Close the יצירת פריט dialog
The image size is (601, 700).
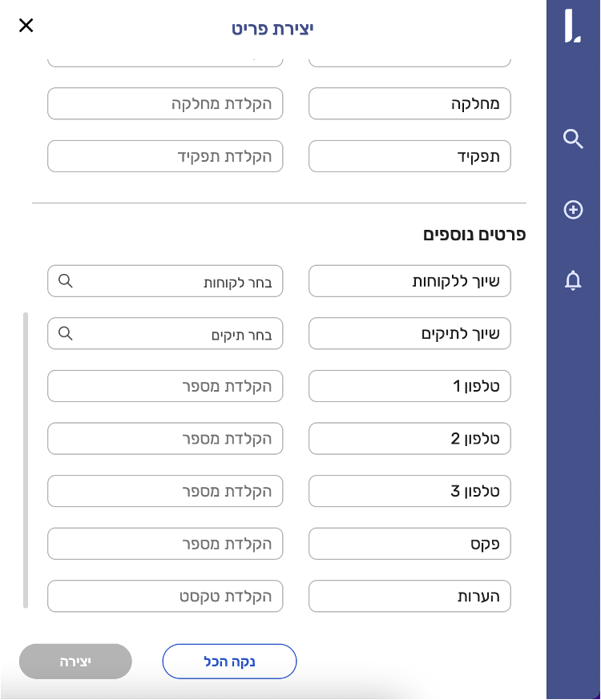point(26,26)
